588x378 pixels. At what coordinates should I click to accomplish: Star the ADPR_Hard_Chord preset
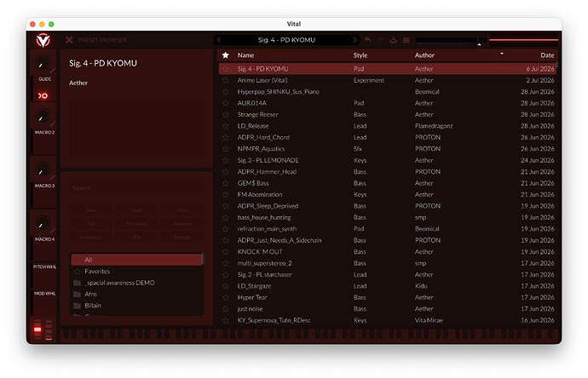(x=225, y=137)
